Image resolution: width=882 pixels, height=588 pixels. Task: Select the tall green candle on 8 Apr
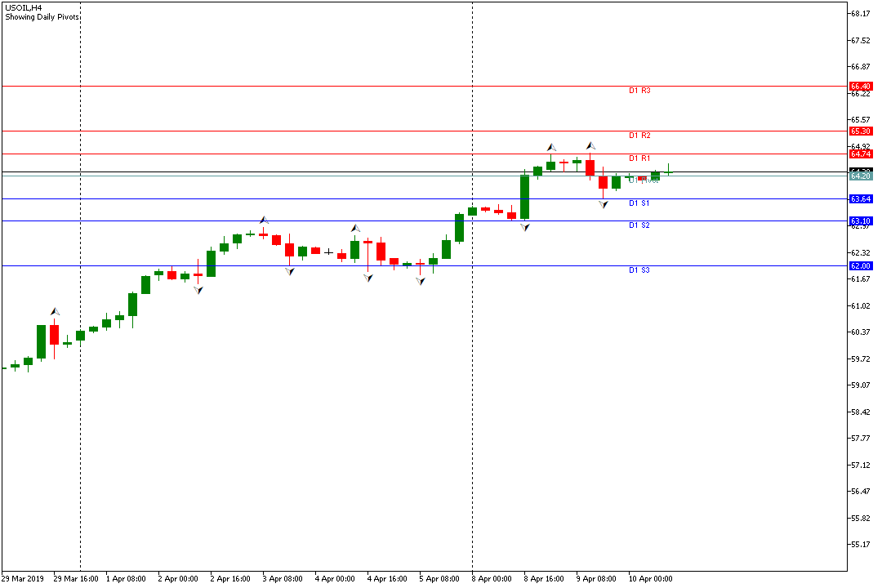pos(524,197)
